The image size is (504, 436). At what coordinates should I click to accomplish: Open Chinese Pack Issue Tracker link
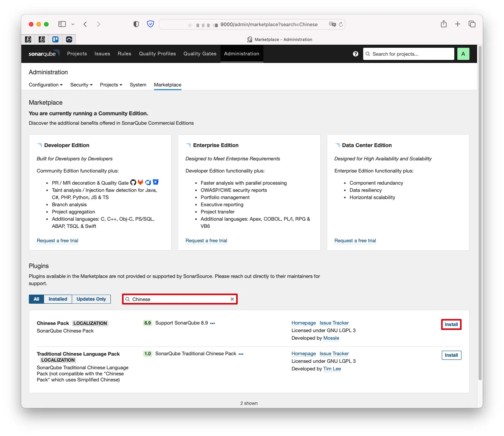click(334, 323)
